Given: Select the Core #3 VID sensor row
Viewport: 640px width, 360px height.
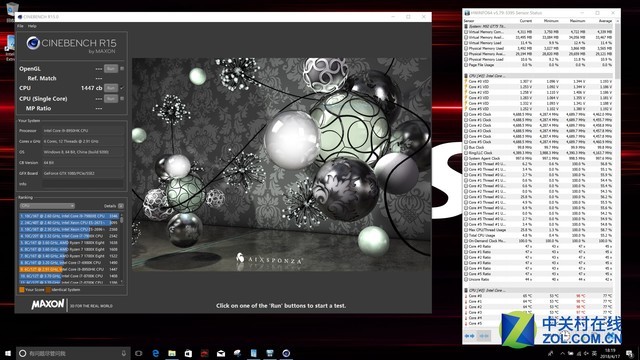Looking at the screenshot, I should [538, 98].
